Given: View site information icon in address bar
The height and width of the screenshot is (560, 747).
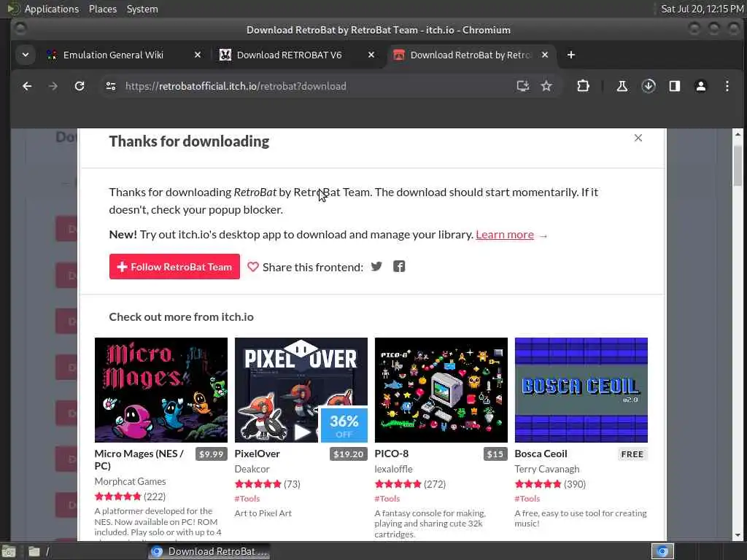Looking at the screenshot, I should tap(111, 86).
